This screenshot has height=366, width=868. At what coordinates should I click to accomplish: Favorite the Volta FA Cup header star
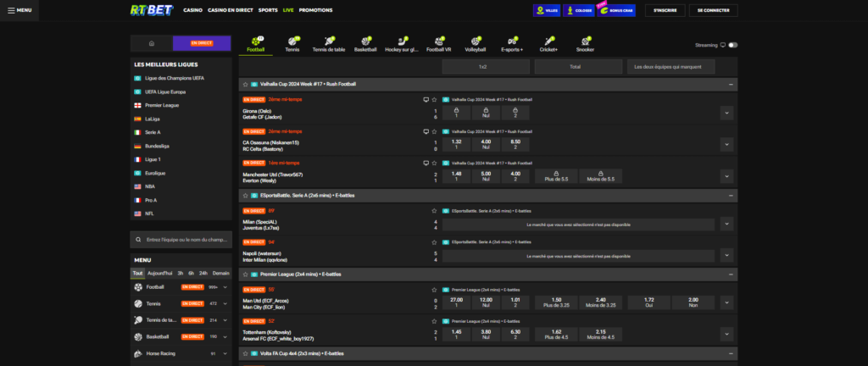pos(245,352)
